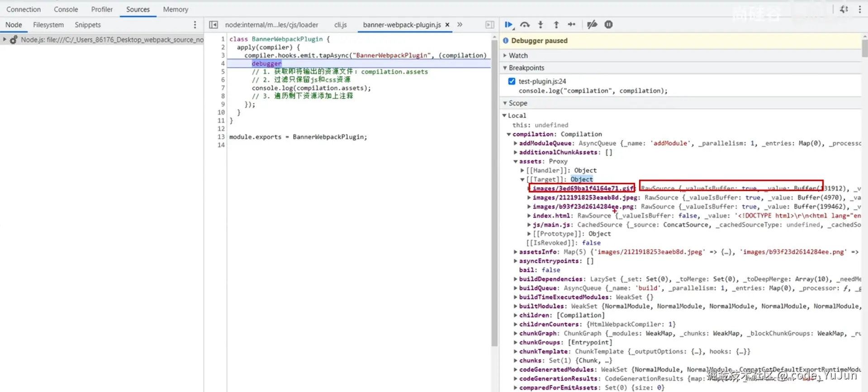Resume script execution in debugger
The height and width of the screenshot is (392, 868).
point(508,25)
